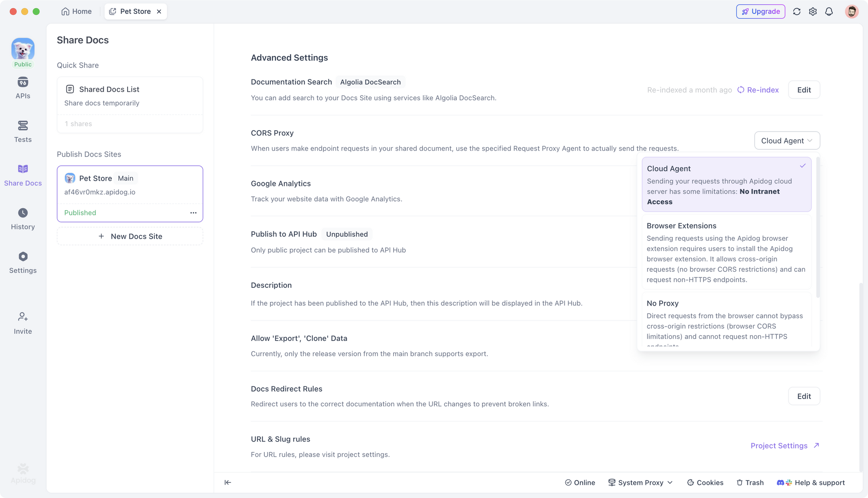Open the user profile avatar

[x=852, y=12]
